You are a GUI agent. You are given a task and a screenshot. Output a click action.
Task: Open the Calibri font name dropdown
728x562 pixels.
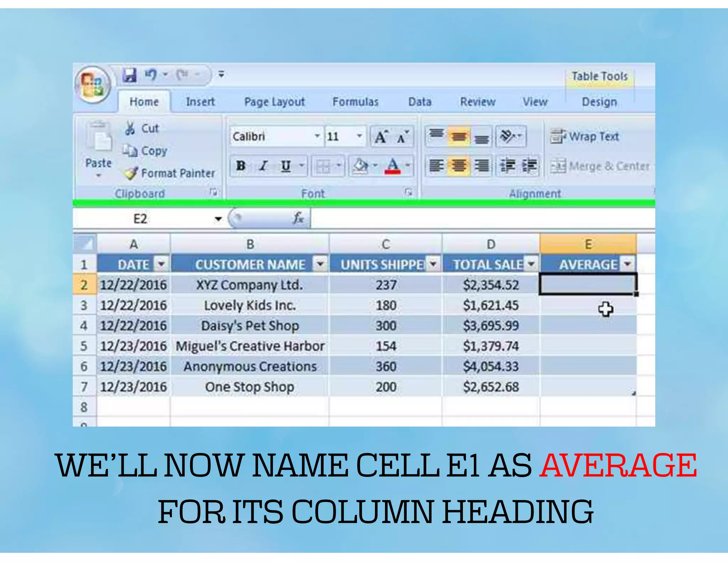(317, 136)
